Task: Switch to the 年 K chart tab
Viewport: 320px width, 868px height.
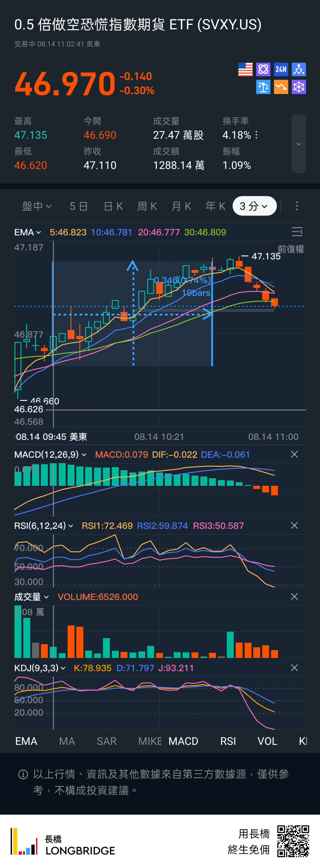Action: coord(216,206)
